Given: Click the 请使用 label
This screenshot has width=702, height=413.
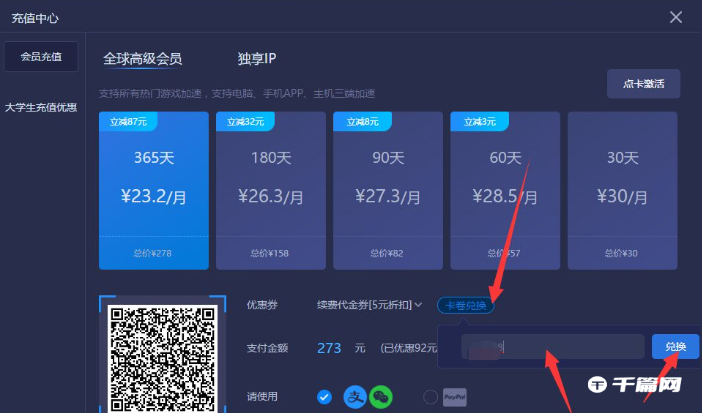Looking at the screenshot, I should click(x=262, y=396).
